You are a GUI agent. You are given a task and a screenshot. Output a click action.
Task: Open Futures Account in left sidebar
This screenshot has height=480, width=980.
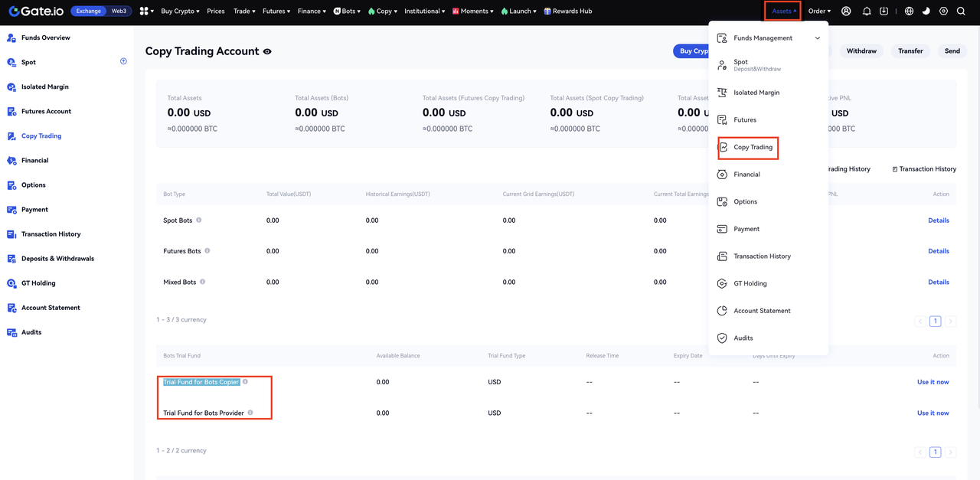pyautogui.click(x=46, y=112)
